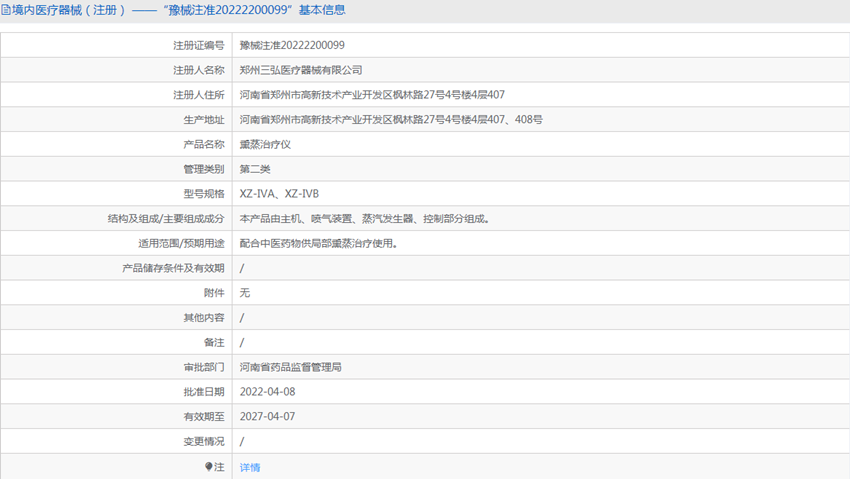Click the 审批部门 label
This screenshot has width=850, height=479.
pyautogui.click(x=204, y=367)
